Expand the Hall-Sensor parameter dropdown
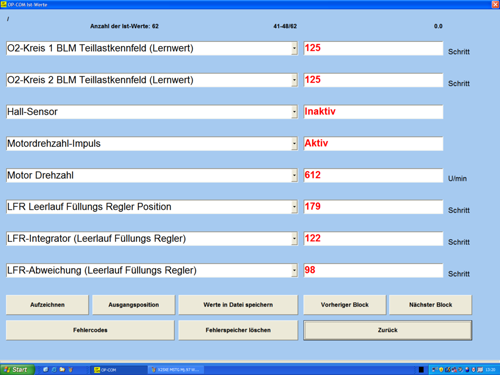500x375 pixels. (294, 112)
